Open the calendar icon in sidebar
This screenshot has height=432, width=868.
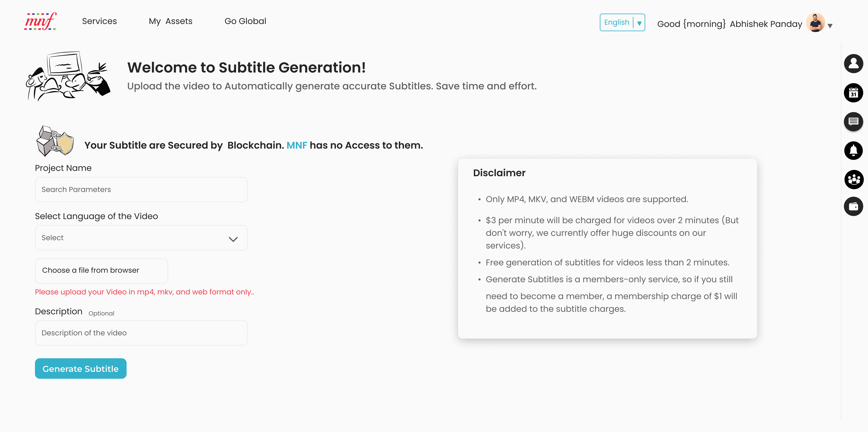pos(853,93)
